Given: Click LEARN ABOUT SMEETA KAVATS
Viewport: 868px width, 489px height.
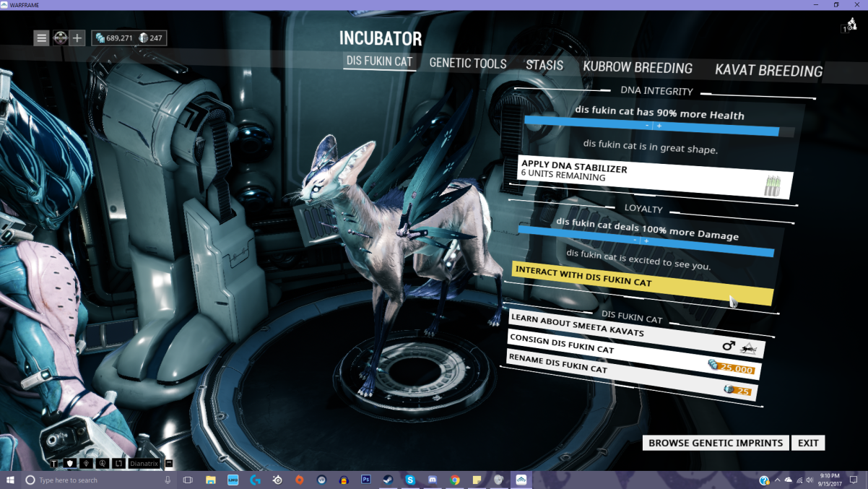Looking at the screenshot, I should pyautogui.click(x=638, y=334).
